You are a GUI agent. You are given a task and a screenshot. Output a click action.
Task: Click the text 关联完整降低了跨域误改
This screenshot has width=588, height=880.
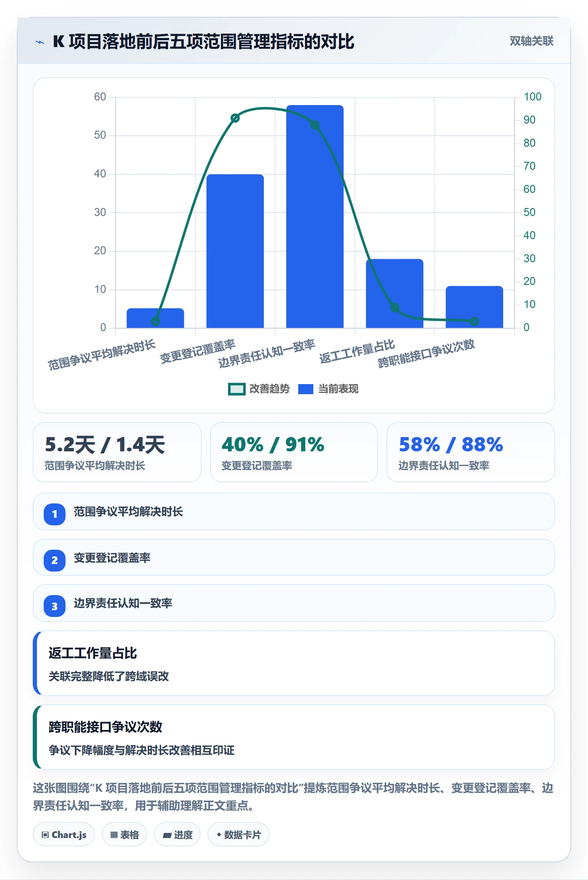(109, 676)
